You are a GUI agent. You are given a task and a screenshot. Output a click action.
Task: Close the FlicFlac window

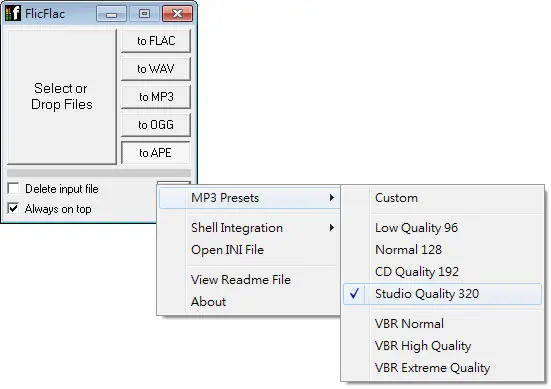tap(177, 14)
